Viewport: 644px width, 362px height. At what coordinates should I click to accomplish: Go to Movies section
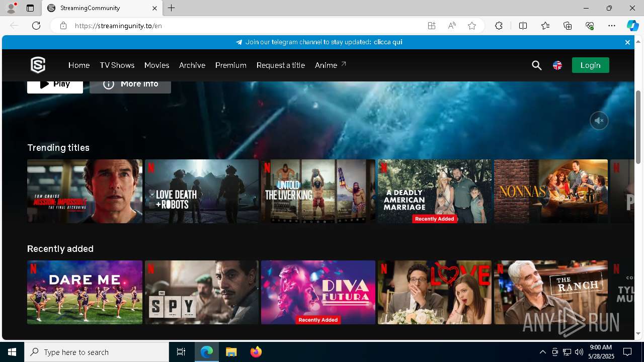click(x=156, y=65)
